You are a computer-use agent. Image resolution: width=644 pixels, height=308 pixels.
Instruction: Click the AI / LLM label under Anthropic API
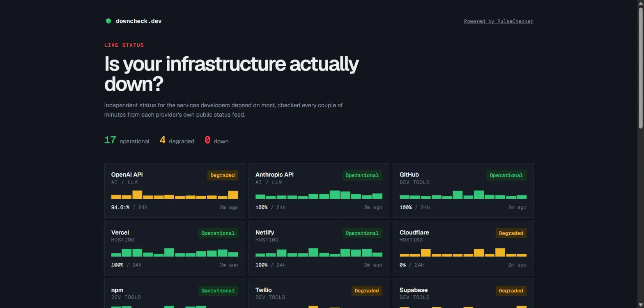(x=269, y=182)
